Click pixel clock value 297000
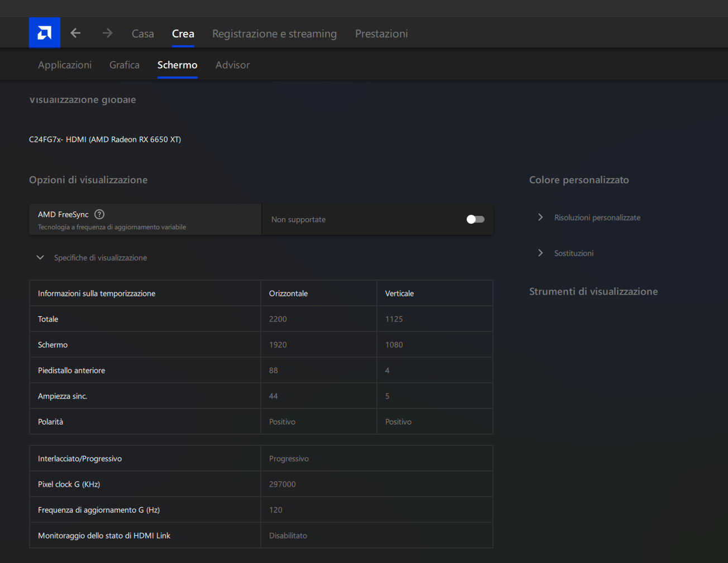The width and height of the screenshot is (728, 563). pos(282,484)
